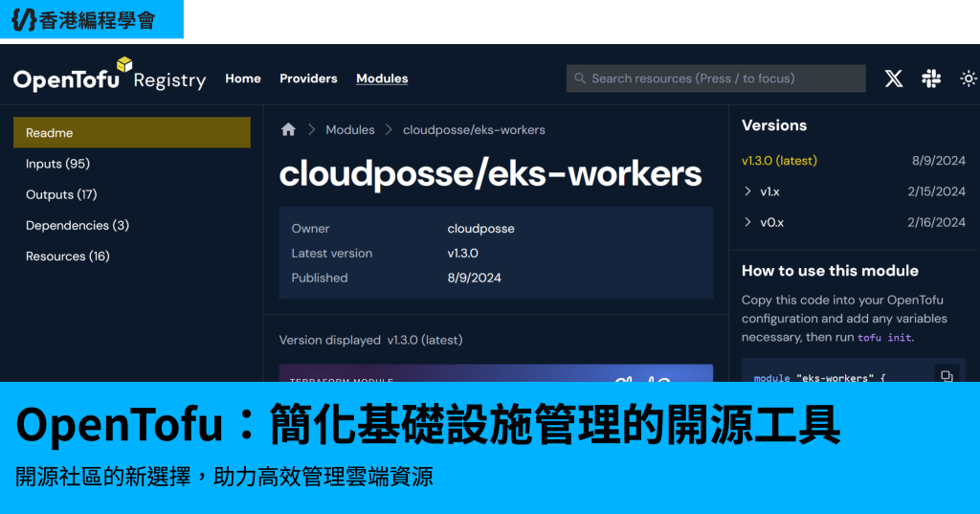Select the Readme sidebar item
This screenshot has height=514, width=980.
click(132, 132)
